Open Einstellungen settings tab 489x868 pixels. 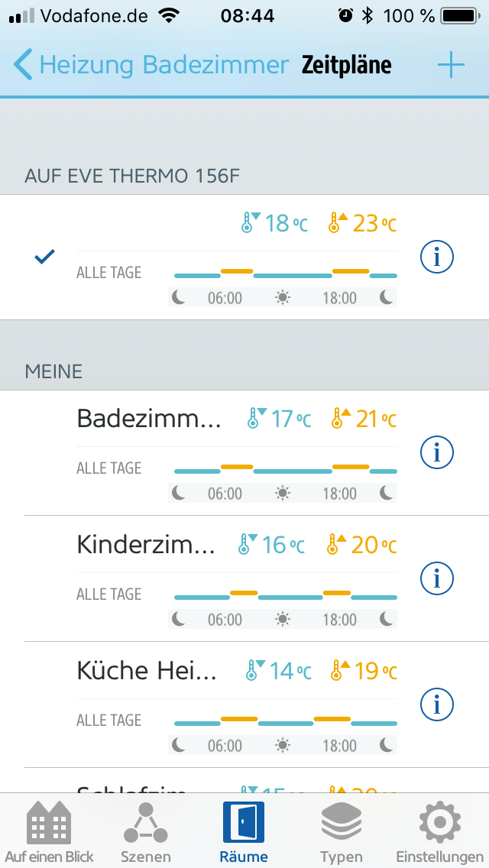(439, 831)
